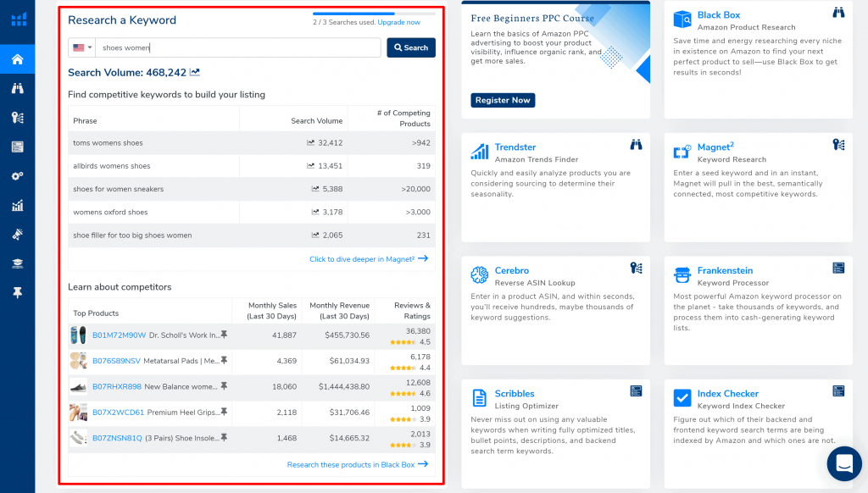This screenshot has height=493, width=868.
Task: Open ASIN B076S89NSV product link
Action: (x=116, y=361)
